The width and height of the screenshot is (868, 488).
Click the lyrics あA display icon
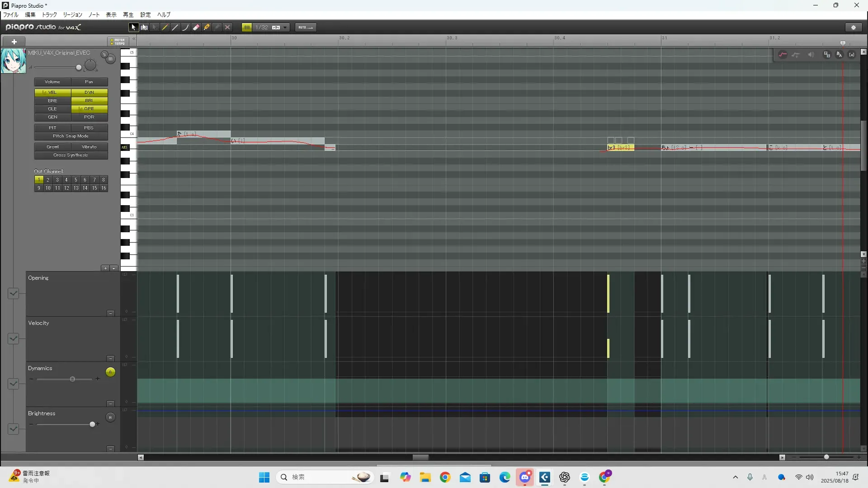point(840,55)
